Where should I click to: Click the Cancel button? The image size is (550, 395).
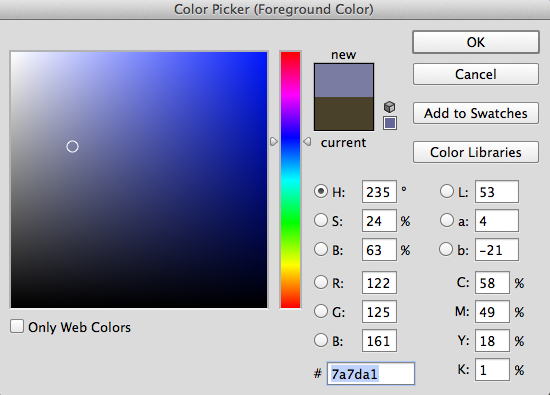pyautogui.click(x=476, y=74)
